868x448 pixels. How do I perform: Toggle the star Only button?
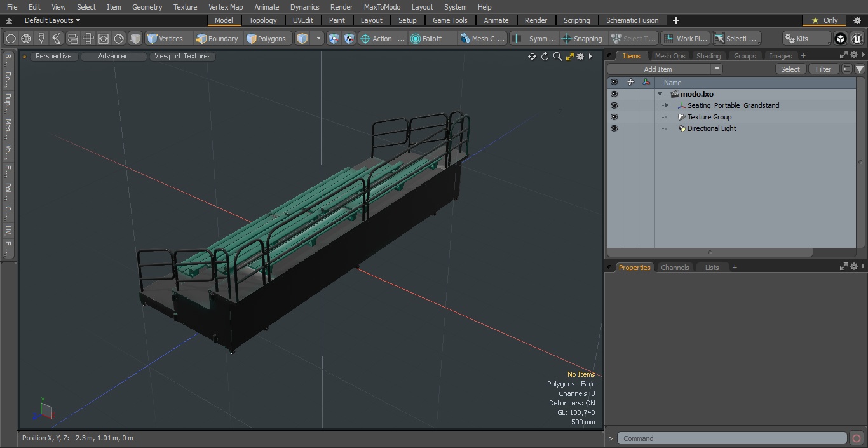[824, 20]
